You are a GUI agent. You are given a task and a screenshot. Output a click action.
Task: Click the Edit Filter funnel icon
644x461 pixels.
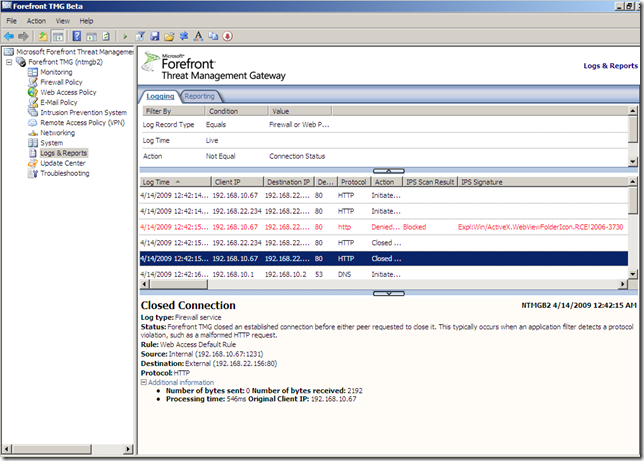(x=140, y=37)
